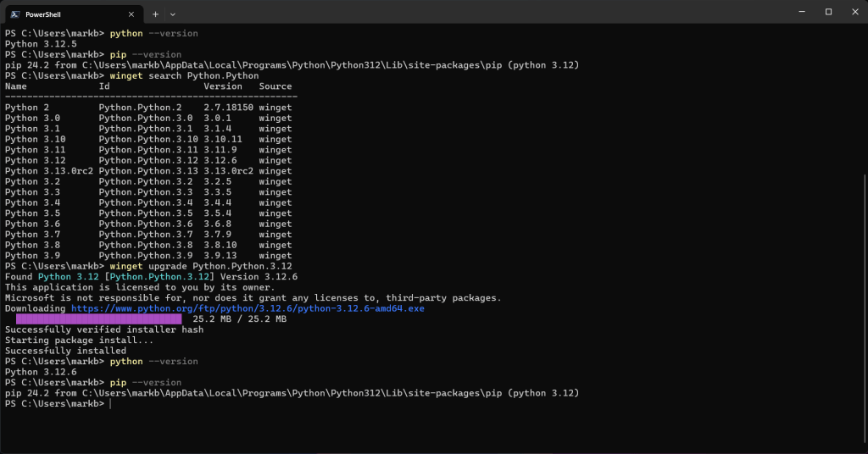The height and width of the screenshot is (454, 868).
Task: Minimize the terminal window
Action: coord(802,12)
